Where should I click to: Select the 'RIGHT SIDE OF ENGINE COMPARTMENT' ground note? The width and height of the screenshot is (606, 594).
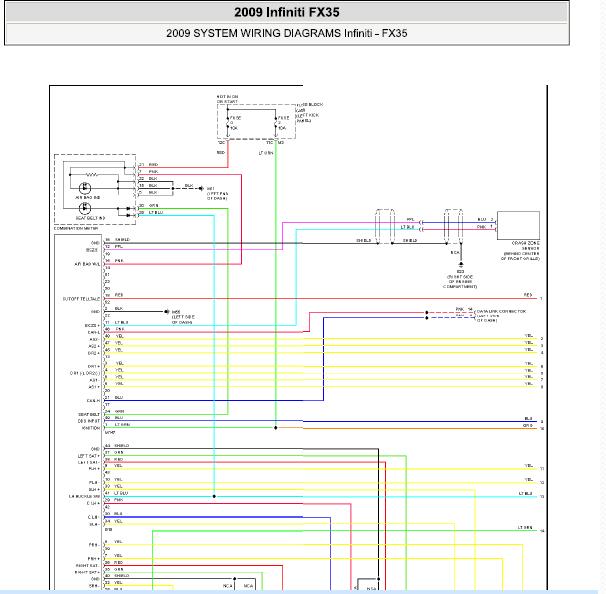460,282
